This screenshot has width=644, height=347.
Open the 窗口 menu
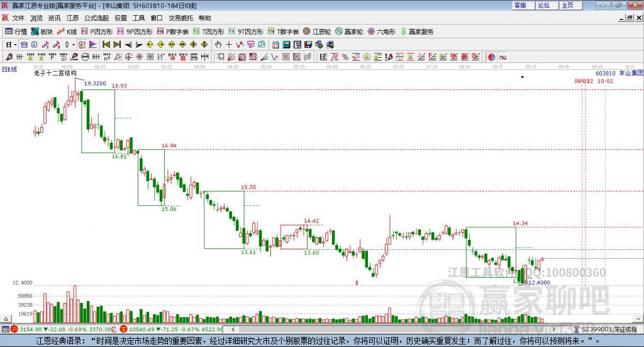point(157,18)
